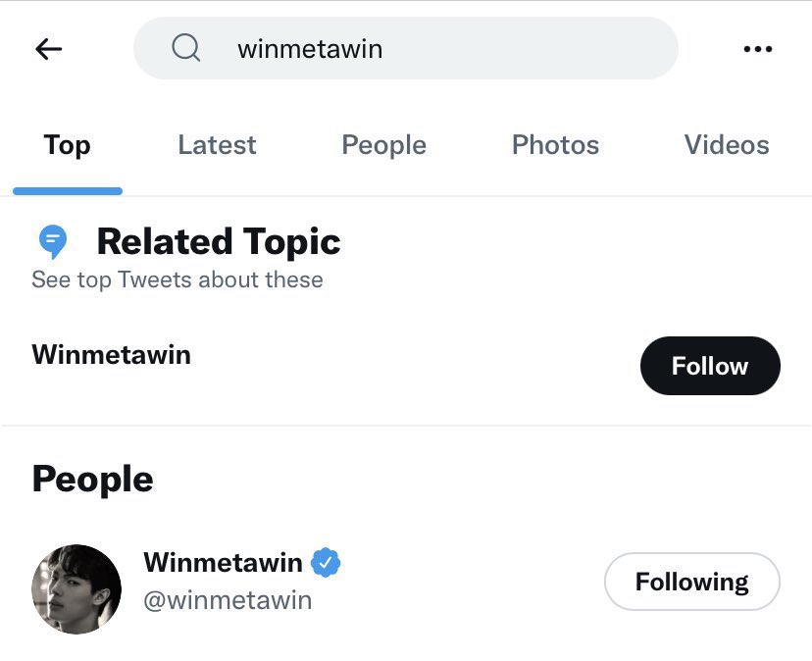Follow the Winmetawin topic

[x=709, y=366]
